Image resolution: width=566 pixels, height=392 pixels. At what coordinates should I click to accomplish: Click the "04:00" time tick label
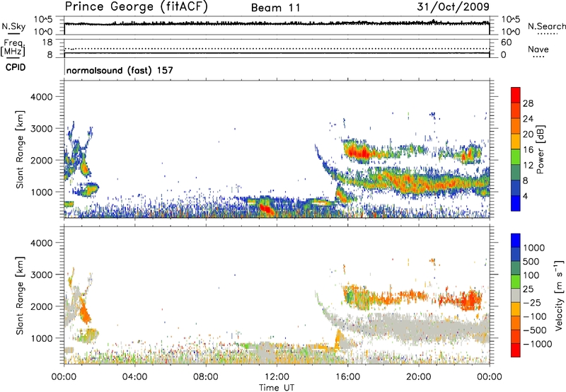(134, 377)
